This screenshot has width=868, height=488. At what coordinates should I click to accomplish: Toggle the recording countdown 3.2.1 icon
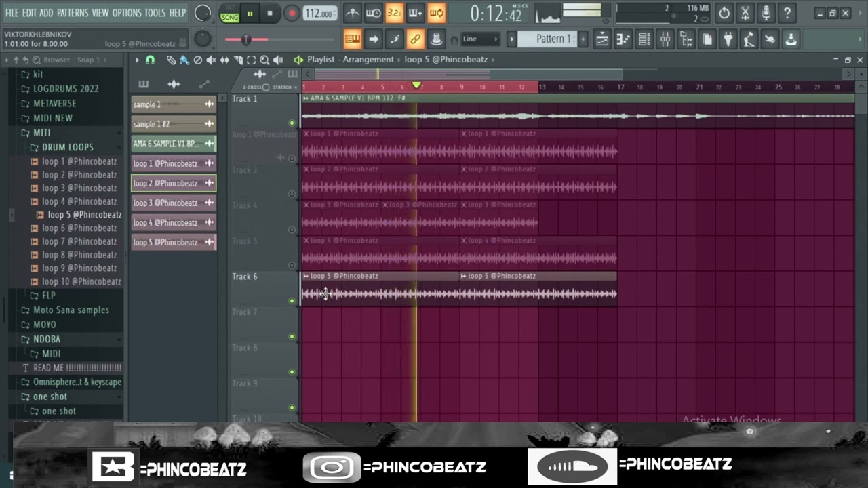tap(395, 13)
